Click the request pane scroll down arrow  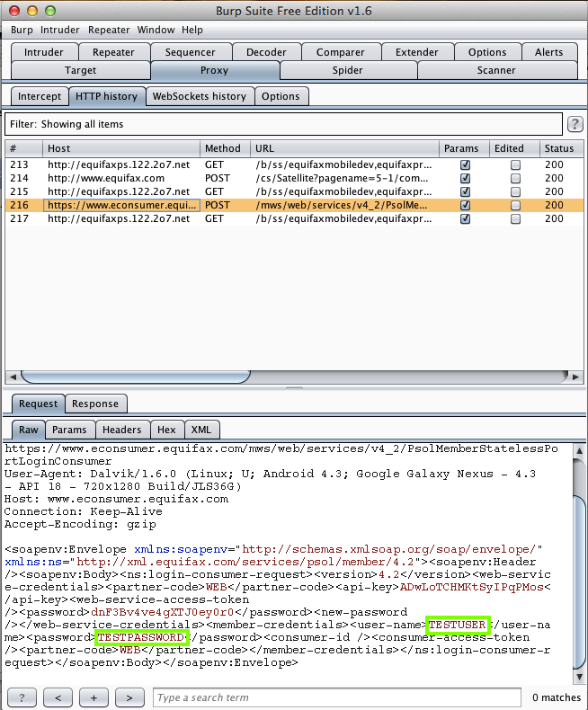point(579,677)
